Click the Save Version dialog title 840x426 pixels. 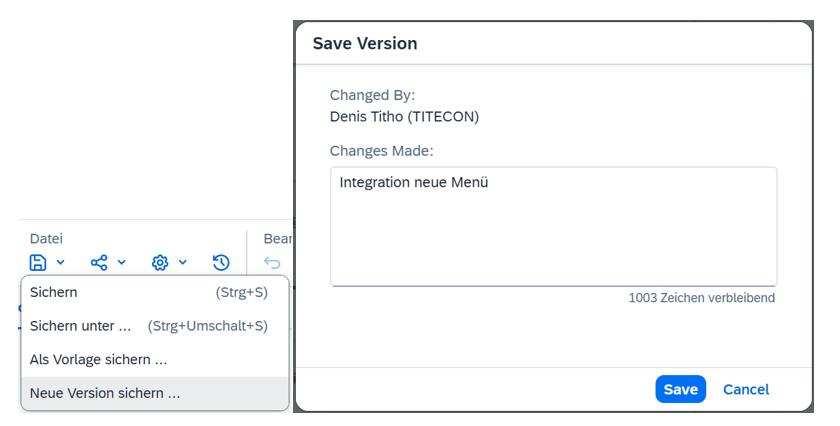click(x=365, y=44)
